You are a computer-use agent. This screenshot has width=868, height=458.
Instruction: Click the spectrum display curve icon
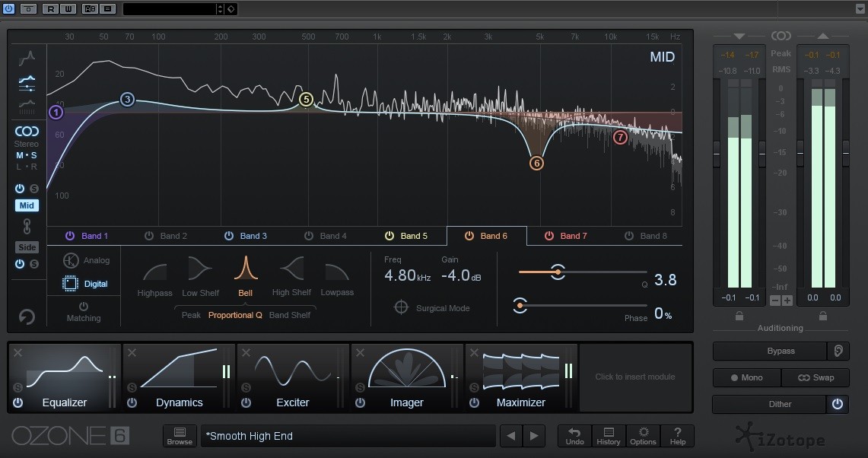tap(27, 58)
